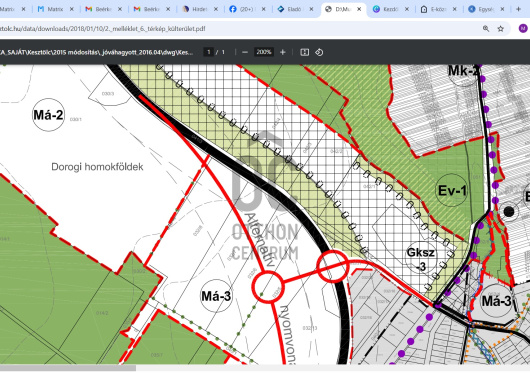530x390 pixels.
Task: Open a new browser tab
Action: coord(518,9)
